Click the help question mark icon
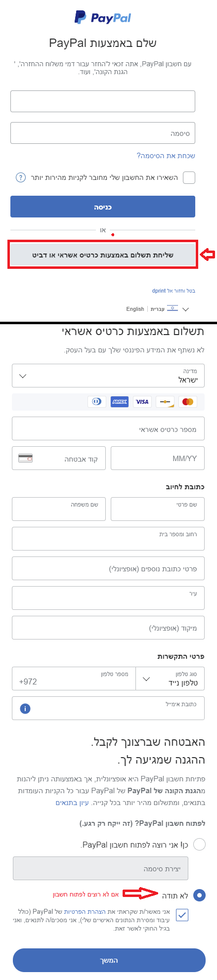 click(x=21, y=177)
